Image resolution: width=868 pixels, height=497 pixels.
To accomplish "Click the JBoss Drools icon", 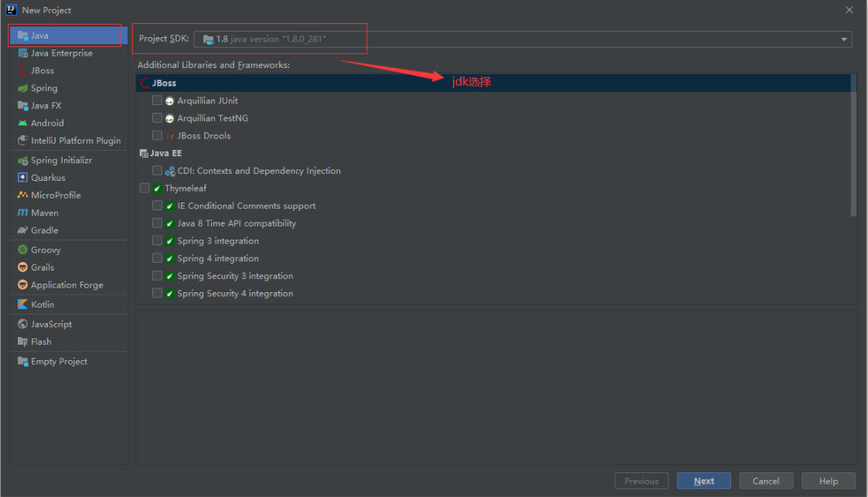I will [x=170, y=135].
